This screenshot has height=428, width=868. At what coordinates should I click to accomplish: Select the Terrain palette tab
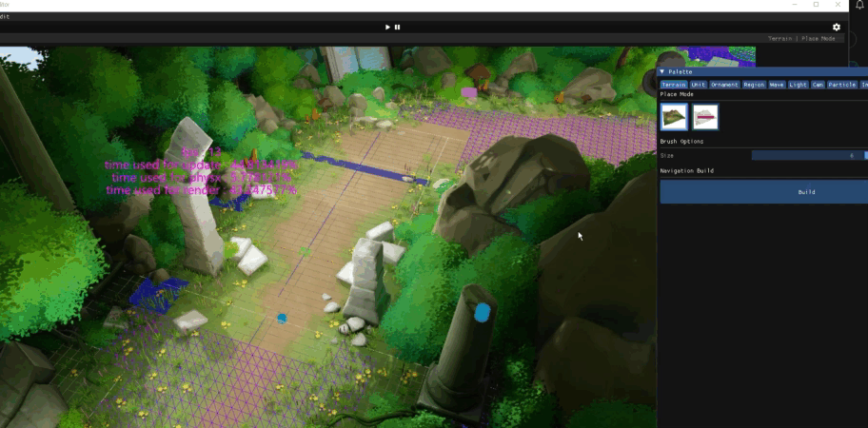pos(674,85)
